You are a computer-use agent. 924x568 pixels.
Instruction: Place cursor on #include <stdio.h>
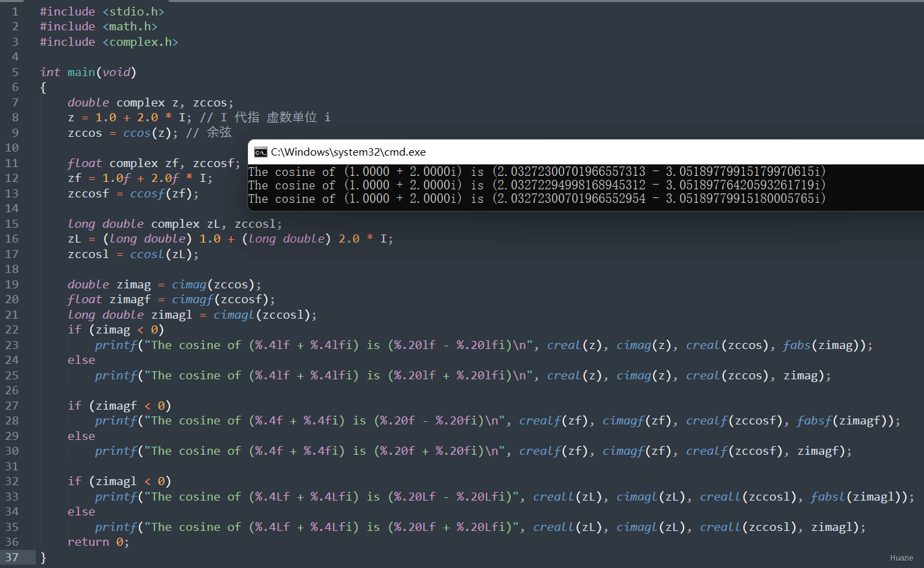tap(102, 11)
